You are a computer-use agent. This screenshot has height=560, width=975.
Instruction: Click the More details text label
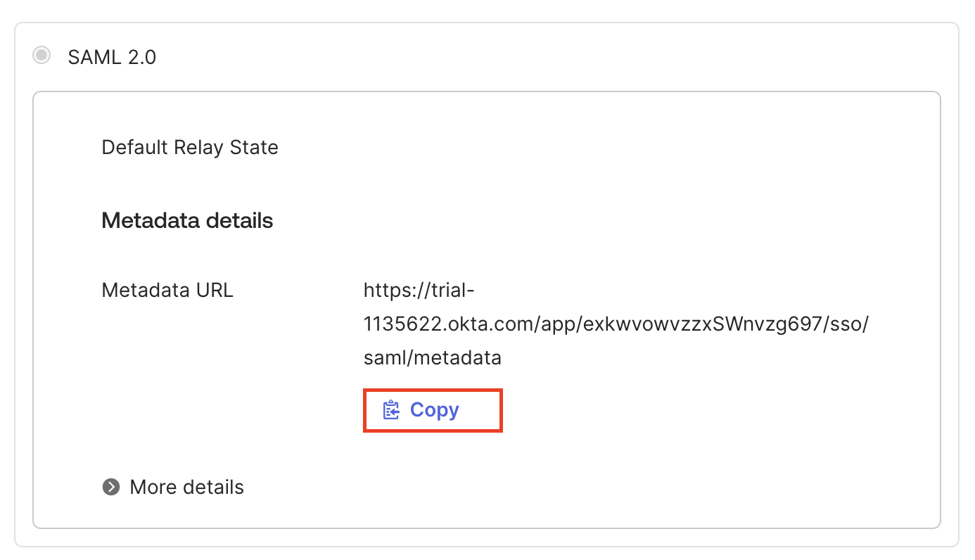click(x=186, y=487)
